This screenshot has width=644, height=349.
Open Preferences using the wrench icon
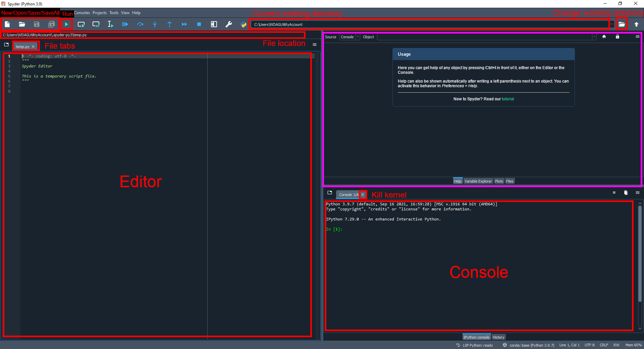(229, 24)
